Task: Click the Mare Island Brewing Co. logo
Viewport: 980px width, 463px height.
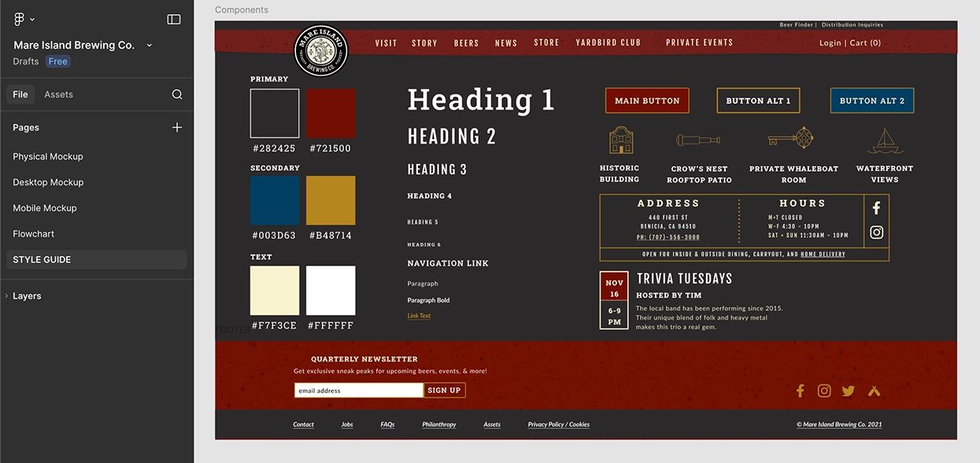Action: (x=320, y=50)
